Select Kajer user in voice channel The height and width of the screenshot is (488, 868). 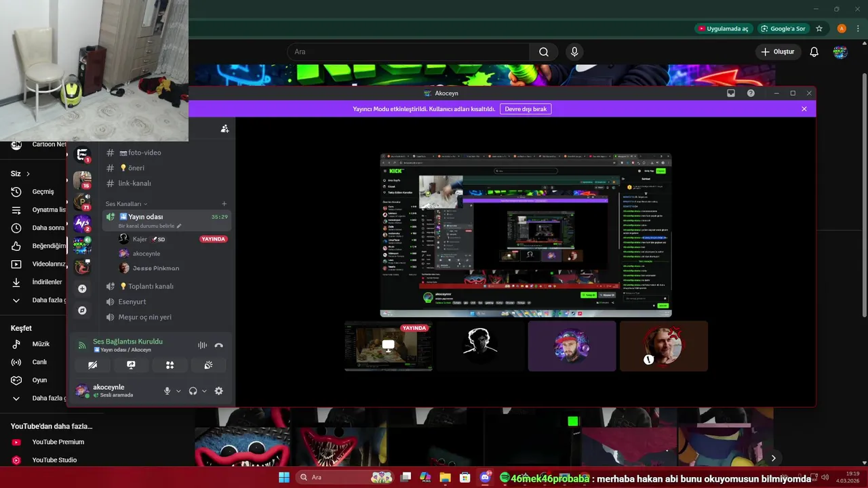click(140, 239)
